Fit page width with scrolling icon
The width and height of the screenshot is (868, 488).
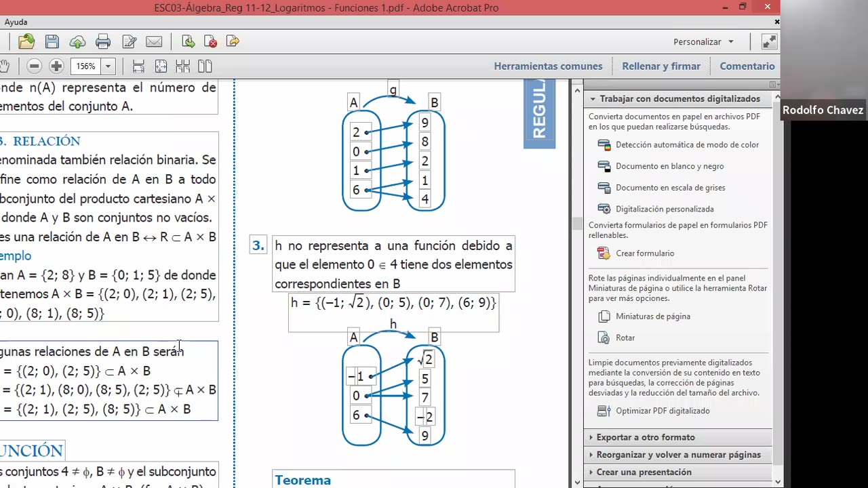click(138, 66)
